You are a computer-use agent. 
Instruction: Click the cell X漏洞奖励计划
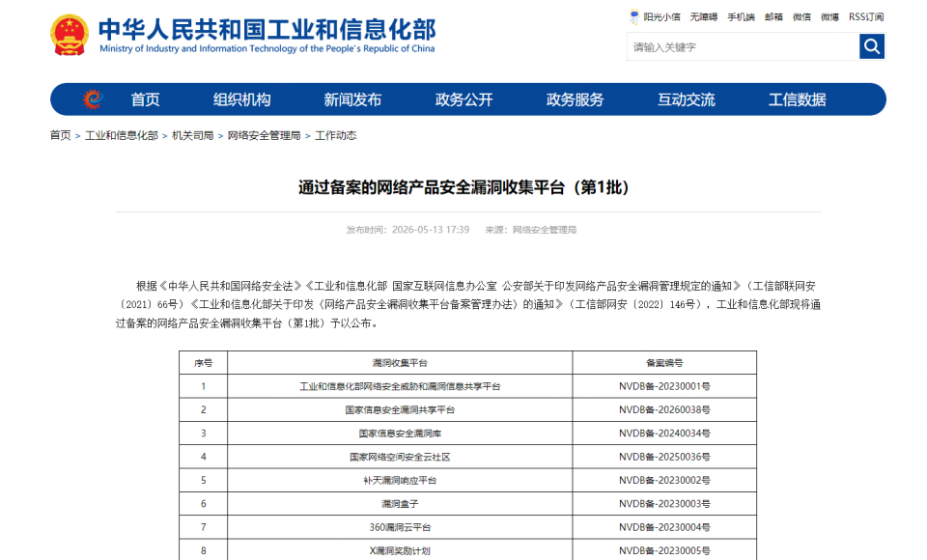pos(400,551)
